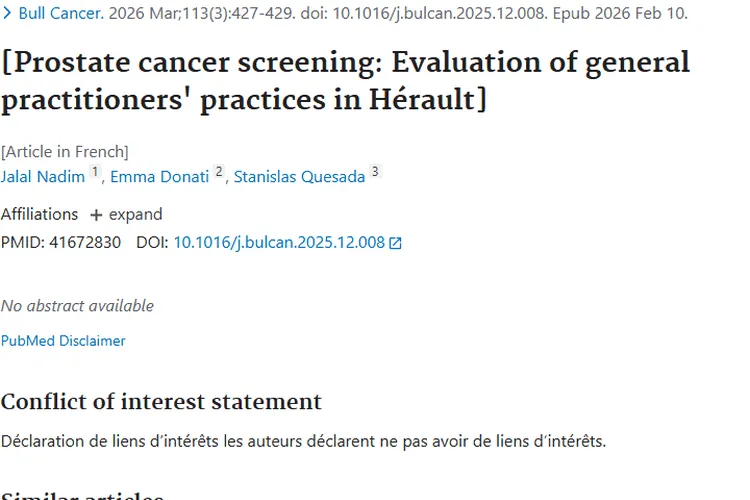Click the Déclaration de liens d'intérêts paragraph
Viewport: 750px width, 500px height.
pos(303,441)
